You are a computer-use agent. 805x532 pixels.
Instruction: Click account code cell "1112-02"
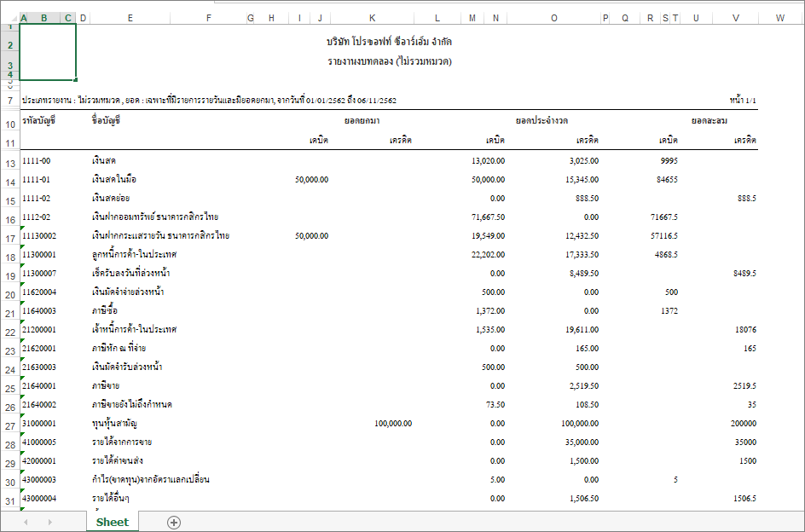[36, 217]
